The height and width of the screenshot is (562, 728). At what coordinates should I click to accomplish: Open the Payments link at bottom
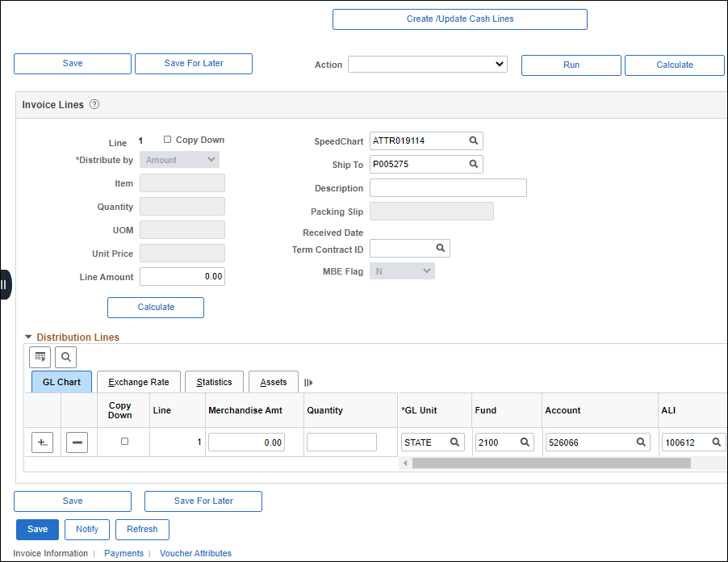123,553
